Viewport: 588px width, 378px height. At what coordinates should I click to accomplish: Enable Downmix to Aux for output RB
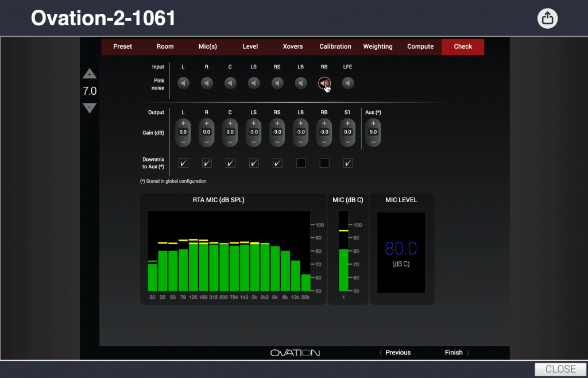(324, 163)
